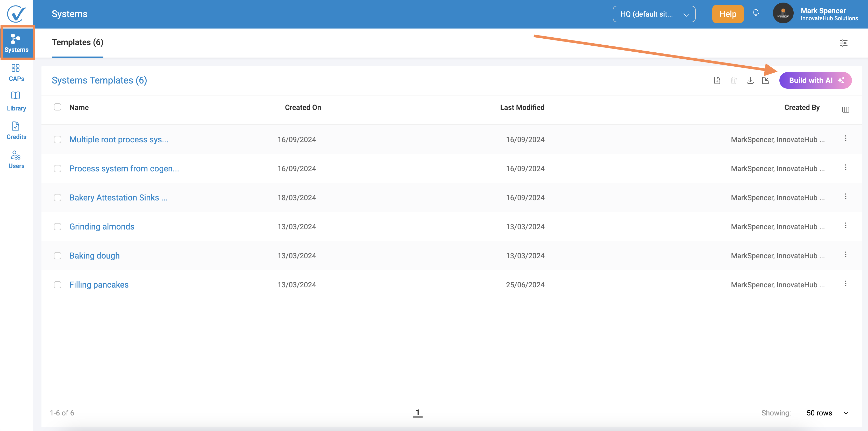Select the Baking dough checkbox
Image resolution: width=868 pixels, height=431 pixels.
pos(58,255)
